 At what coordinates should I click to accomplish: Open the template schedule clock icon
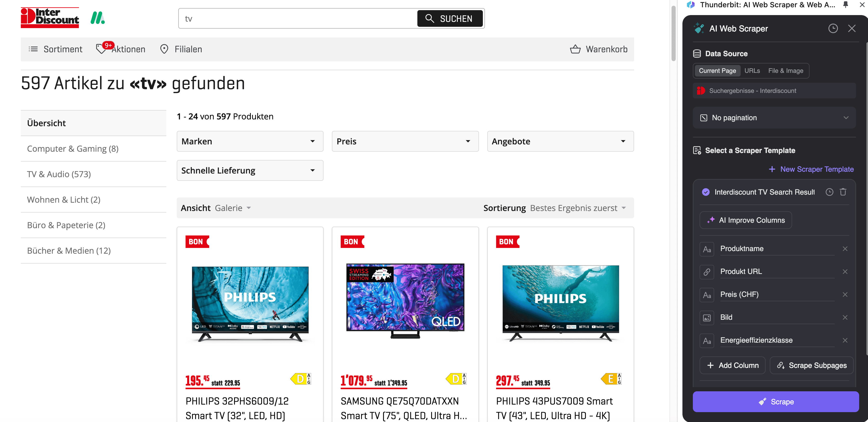click(x=829, y=192)
